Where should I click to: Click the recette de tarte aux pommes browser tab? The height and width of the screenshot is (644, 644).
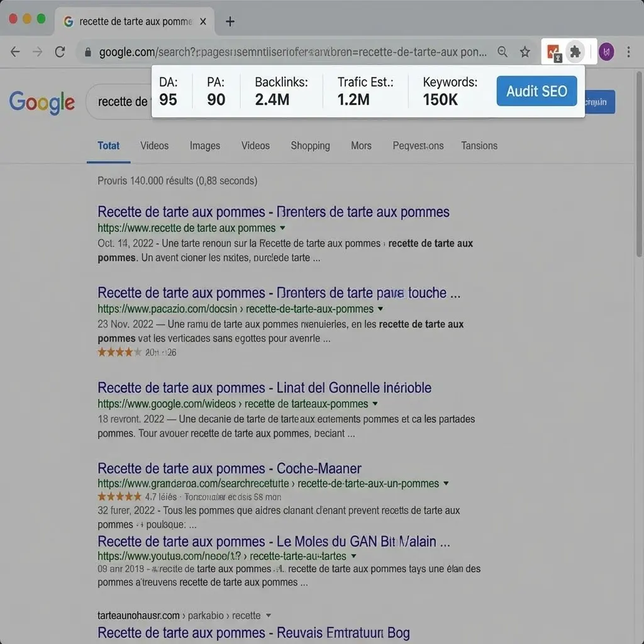tap(132, 21)
